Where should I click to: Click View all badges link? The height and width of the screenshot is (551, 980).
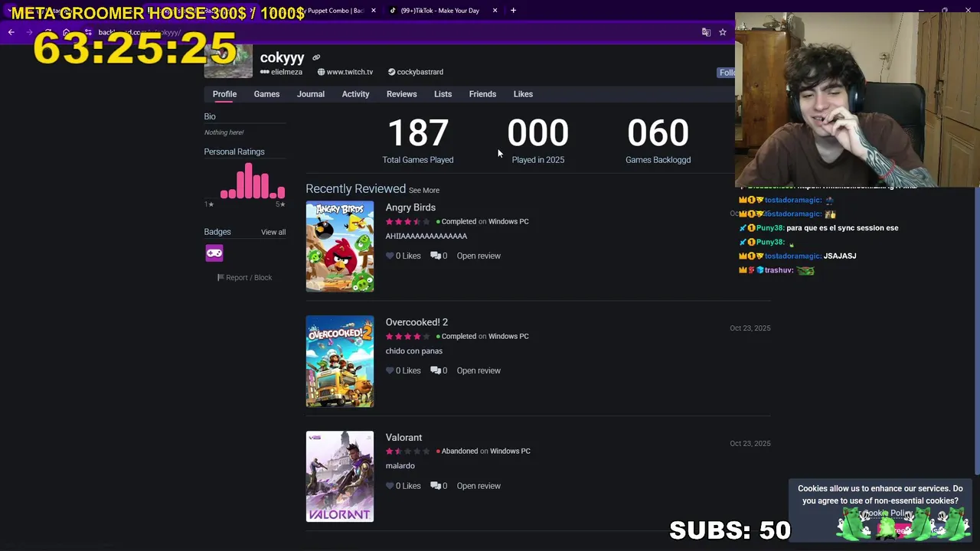click(x=273, y=233)
